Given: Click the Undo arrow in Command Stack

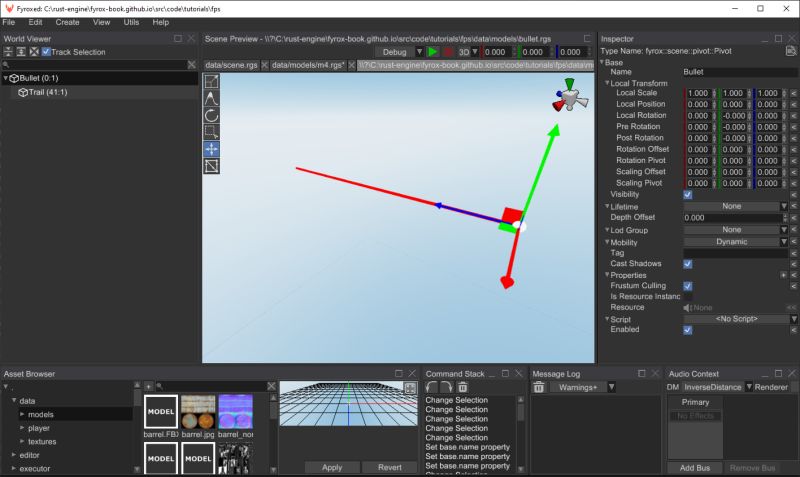Looking at the screenshot, I should click(432, 387).
